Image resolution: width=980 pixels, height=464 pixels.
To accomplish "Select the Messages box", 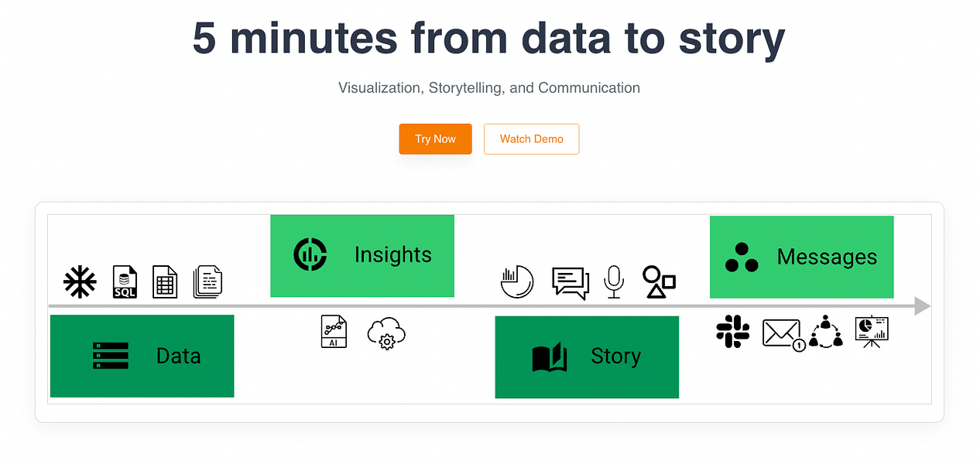I will coord(801,257).
